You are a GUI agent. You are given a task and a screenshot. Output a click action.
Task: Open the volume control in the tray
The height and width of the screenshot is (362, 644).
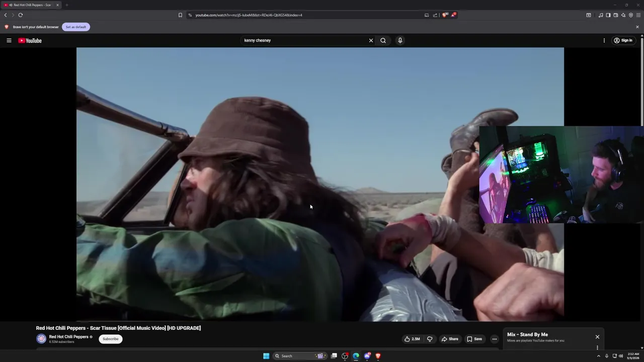tap(620, 356)
